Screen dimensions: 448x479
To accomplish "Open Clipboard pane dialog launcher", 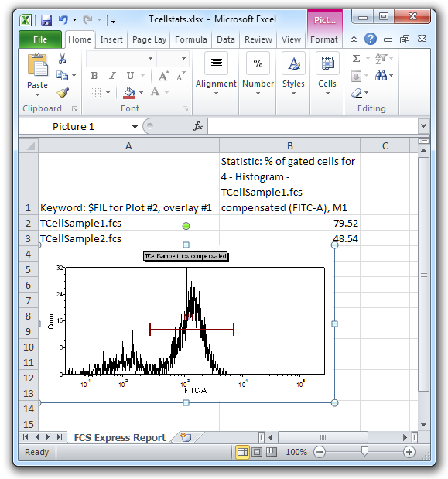I will click(74, 108).
